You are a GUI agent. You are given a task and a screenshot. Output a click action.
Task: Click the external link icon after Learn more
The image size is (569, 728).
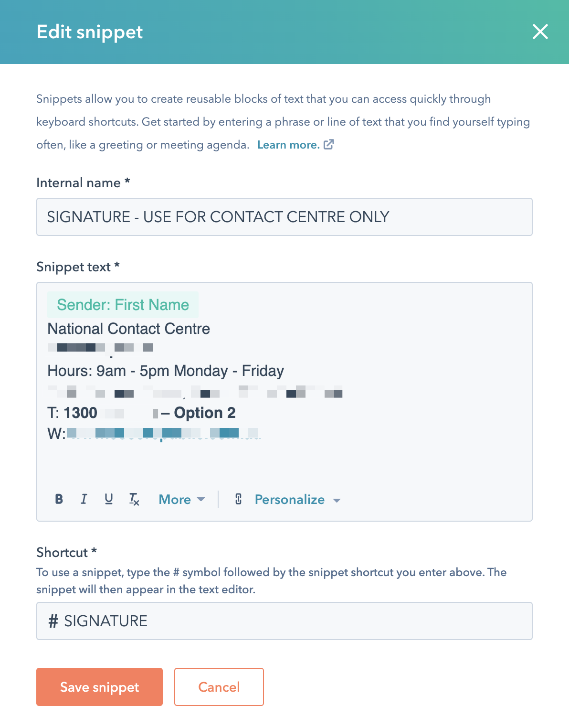329,144
